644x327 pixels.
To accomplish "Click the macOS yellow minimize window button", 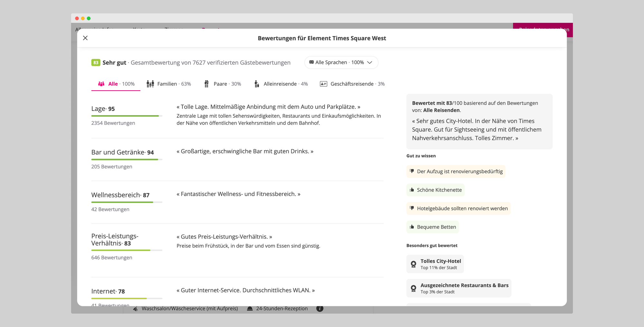I will coord(83,18).
